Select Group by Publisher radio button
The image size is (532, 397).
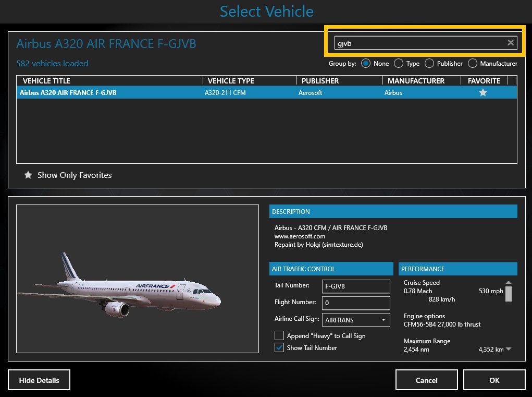(429, 64)
